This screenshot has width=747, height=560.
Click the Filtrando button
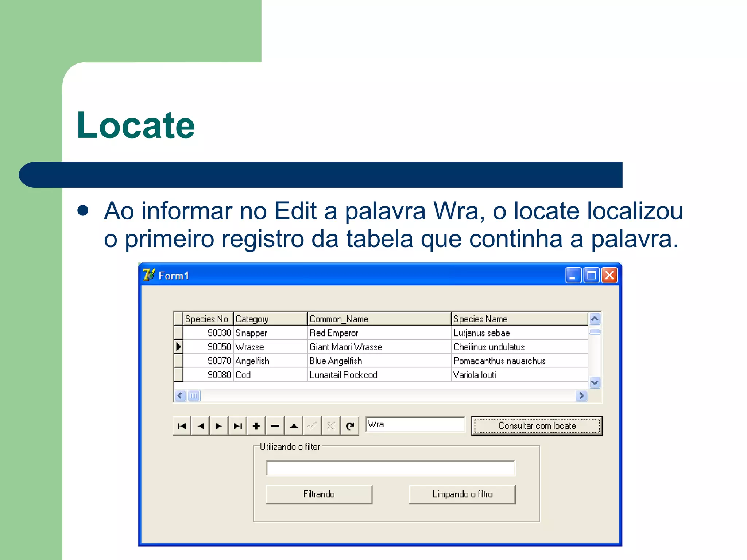[319, 494]
